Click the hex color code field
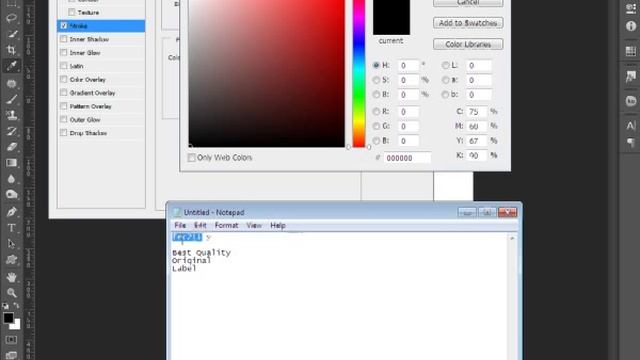Screen dimensions: 640x360 (407, 158)
